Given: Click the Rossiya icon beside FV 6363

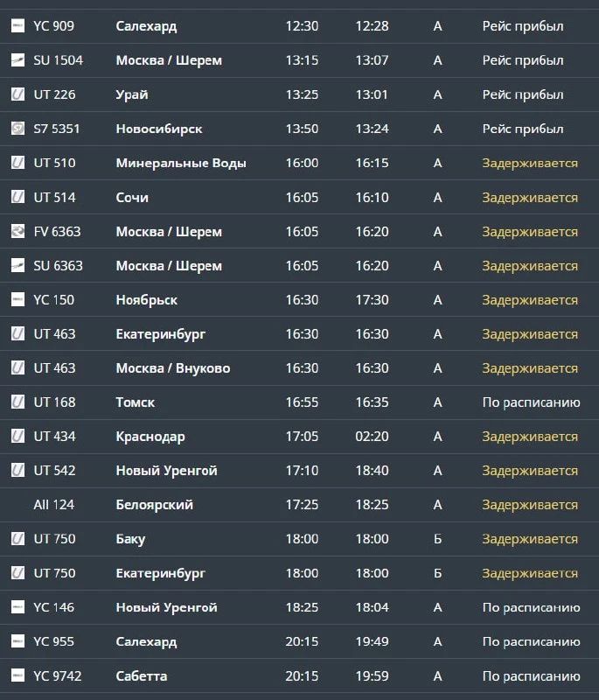Looking at the screenshot, I should (x=17, y=231).
